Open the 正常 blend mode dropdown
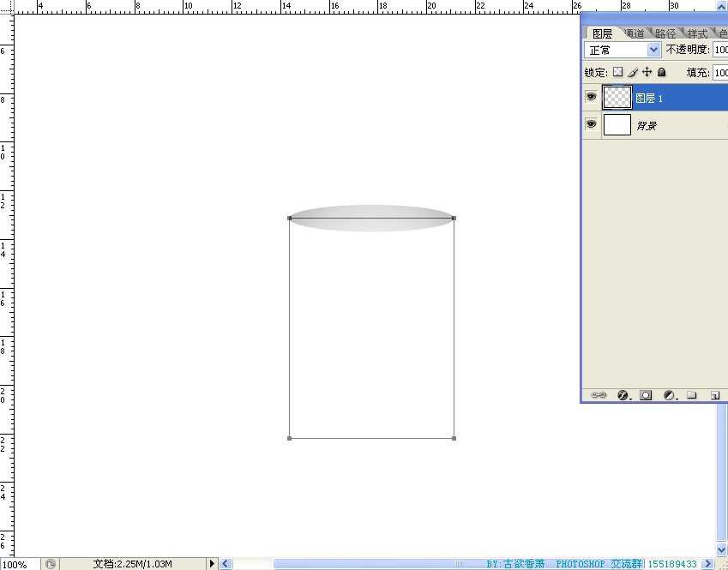The height and width of the screenshot is (570, 728). click(622, 51)
